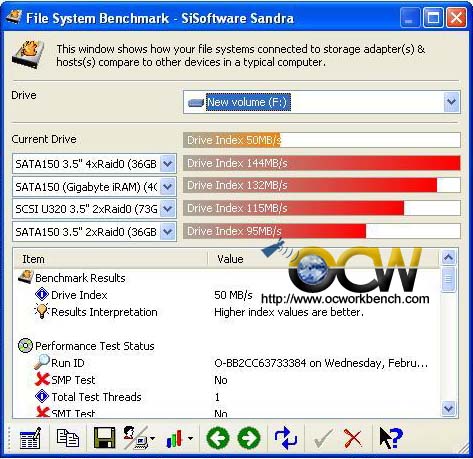Select the Total Test Threads row label

(x=96, y=397)
